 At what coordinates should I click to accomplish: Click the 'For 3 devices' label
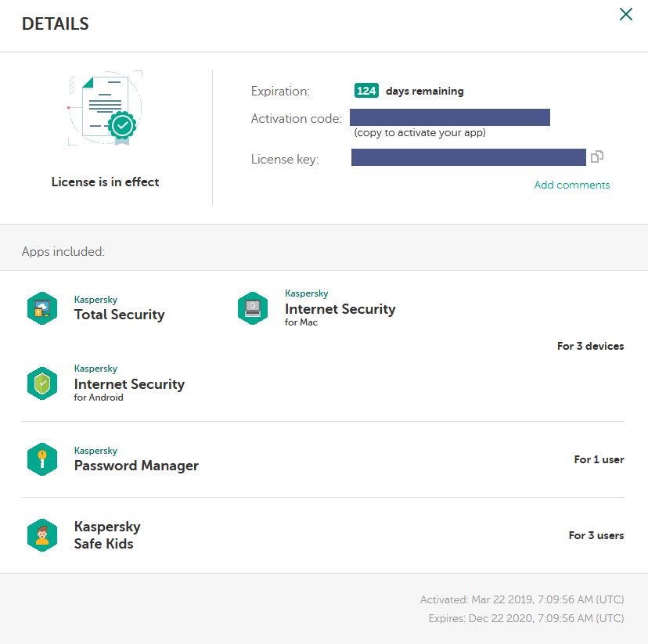coord(590,346)
